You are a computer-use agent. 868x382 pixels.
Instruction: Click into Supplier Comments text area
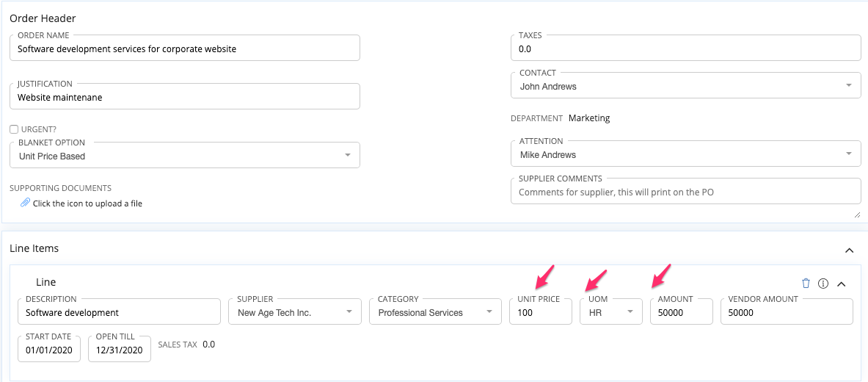686,191
